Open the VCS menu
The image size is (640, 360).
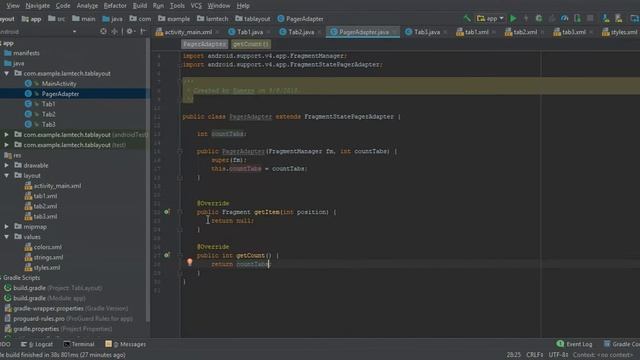click(x=196, y=6)
